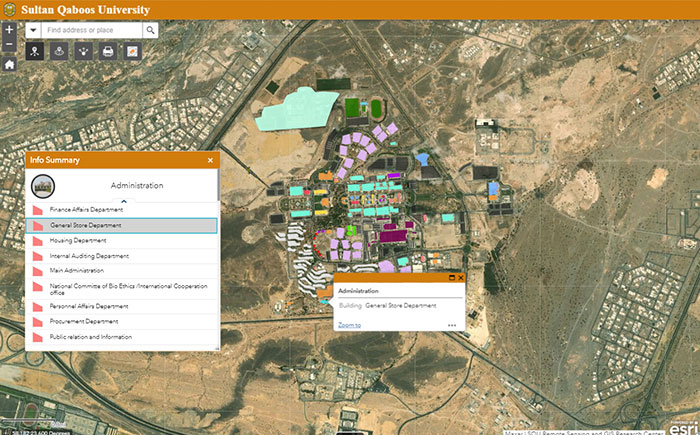Open the search source dropdown arrow
Image resolution: width=700 pixels, height=435 pixels.
tap(33, 30)
